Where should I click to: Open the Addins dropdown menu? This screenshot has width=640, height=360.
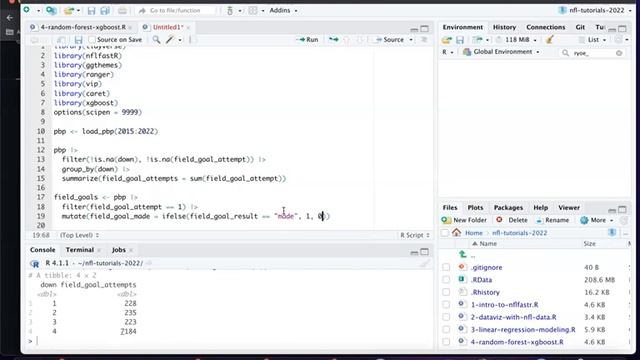coord(283,10)
